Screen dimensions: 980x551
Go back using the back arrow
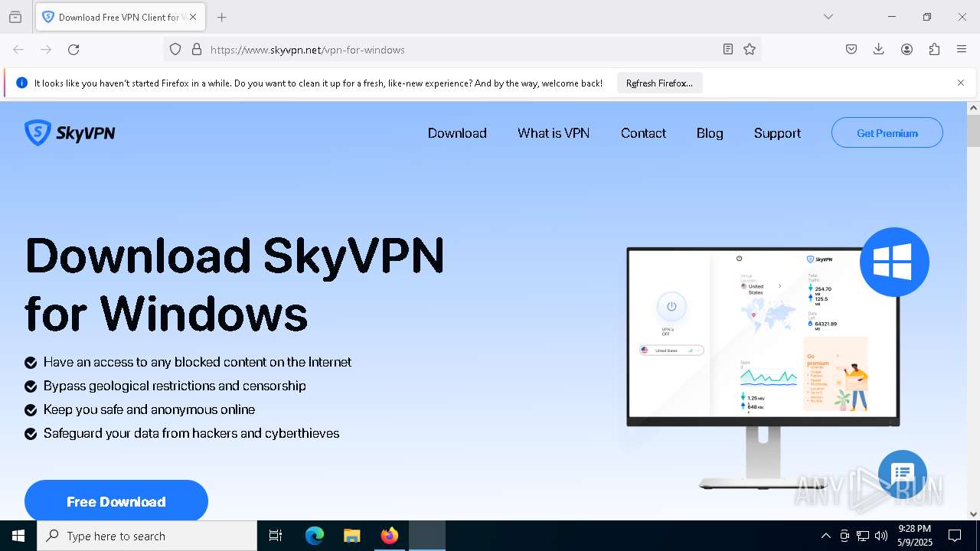tap(18, 49)
